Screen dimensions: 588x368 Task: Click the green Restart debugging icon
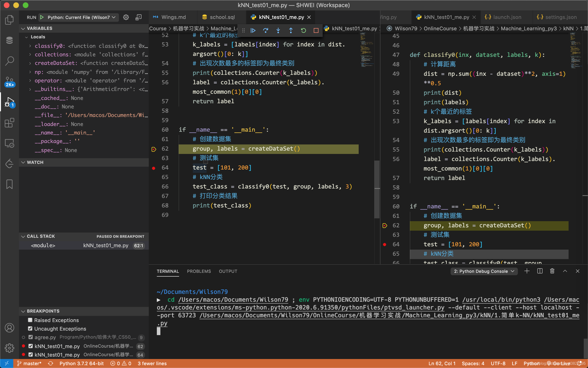303,30
